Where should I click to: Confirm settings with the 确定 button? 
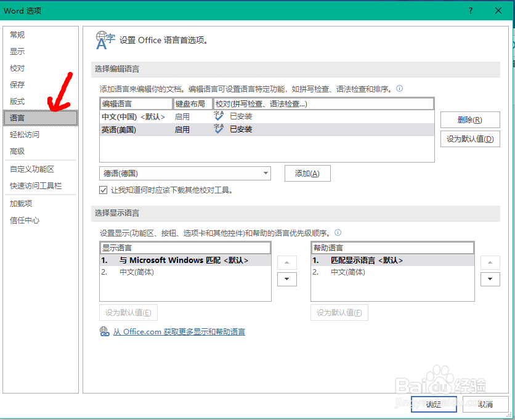coord(434,405)
